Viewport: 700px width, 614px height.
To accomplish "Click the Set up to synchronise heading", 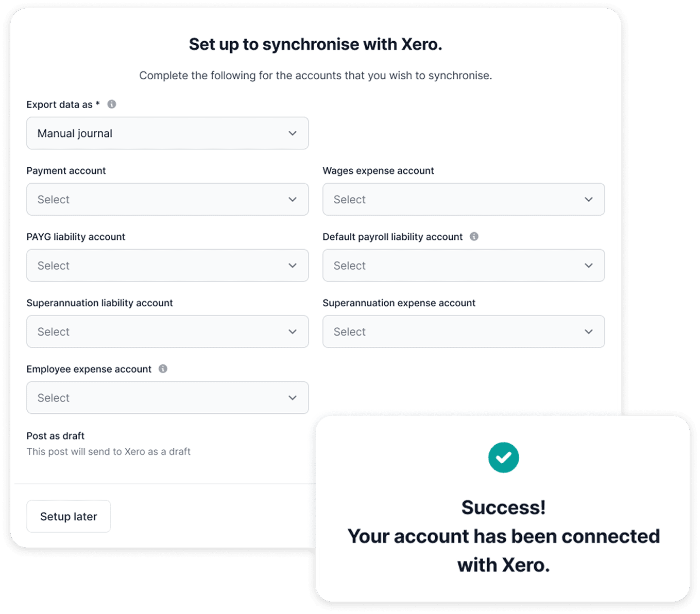I will click(x=315, y=45).
